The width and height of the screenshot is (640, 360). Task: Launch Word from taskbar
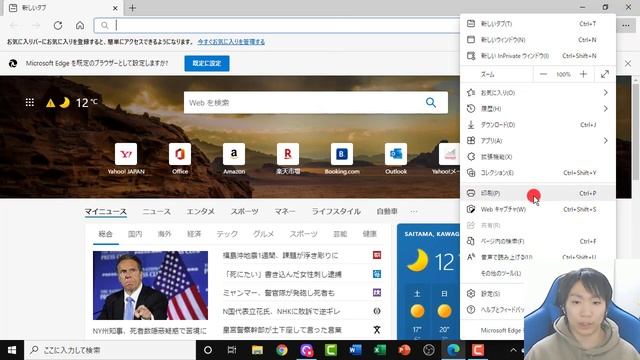[355, 350]
